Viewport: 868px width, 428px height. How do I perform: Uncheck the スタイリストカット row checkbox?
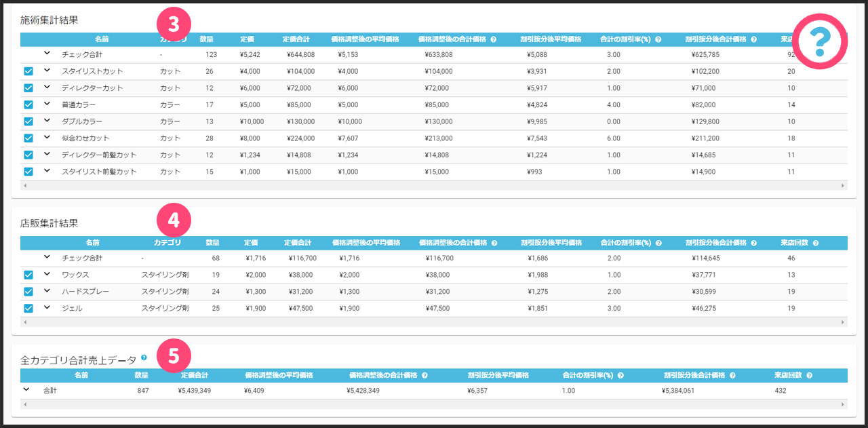[x=28, y=71]
